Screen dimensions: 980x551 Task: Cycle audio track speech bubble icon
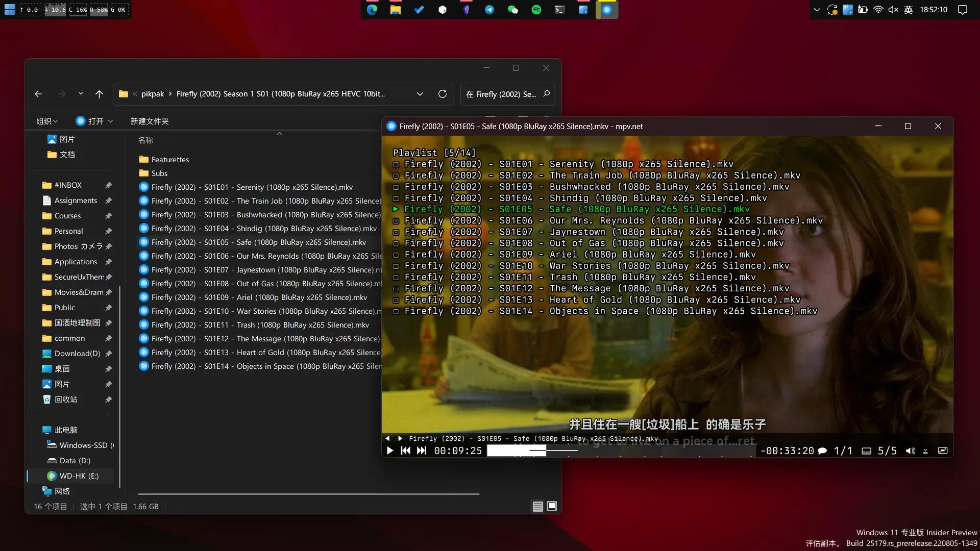tap(822, 451)
